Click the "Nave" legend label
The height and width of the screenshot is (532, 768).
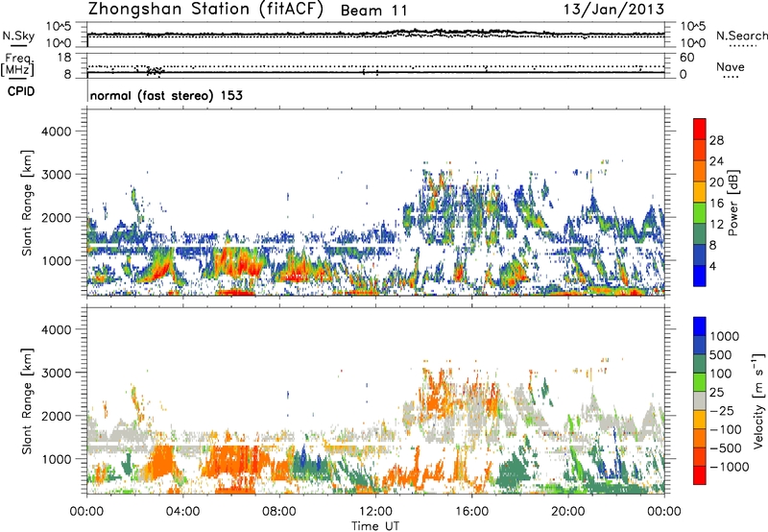pyautogui.click(x=730, y=66)
